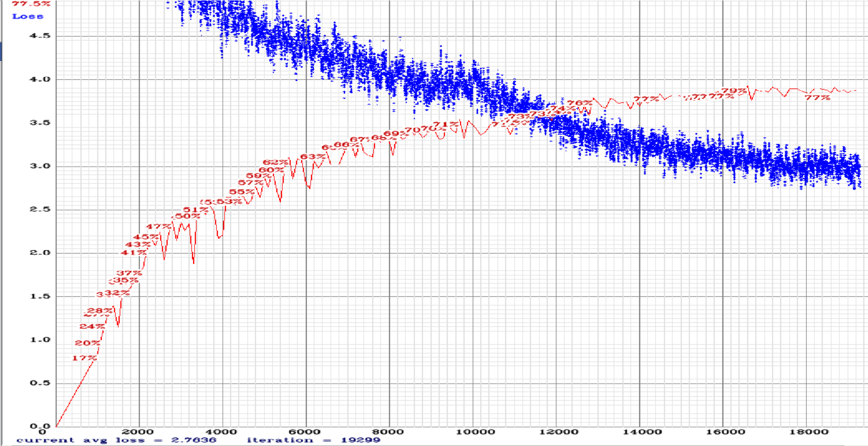This screenshot has width=868, height=446.
Task: Select the 1.5 loss axis tick label
Action: [40, 296]
